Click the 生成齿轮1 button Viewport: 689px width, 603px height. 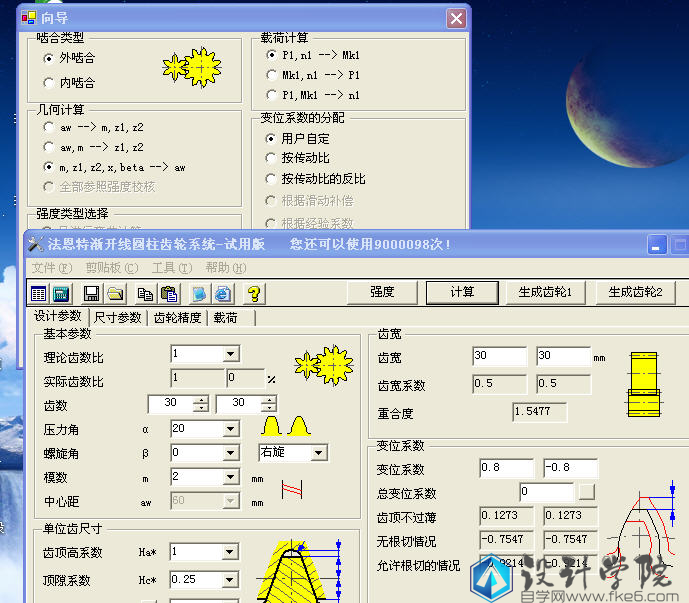[545, 292]
